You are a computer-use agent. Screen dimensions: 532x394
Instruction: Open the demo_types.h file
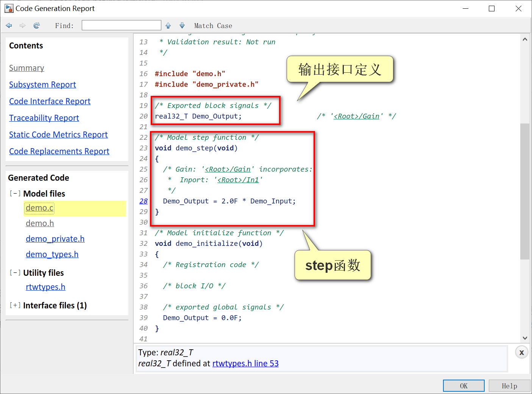52,255
